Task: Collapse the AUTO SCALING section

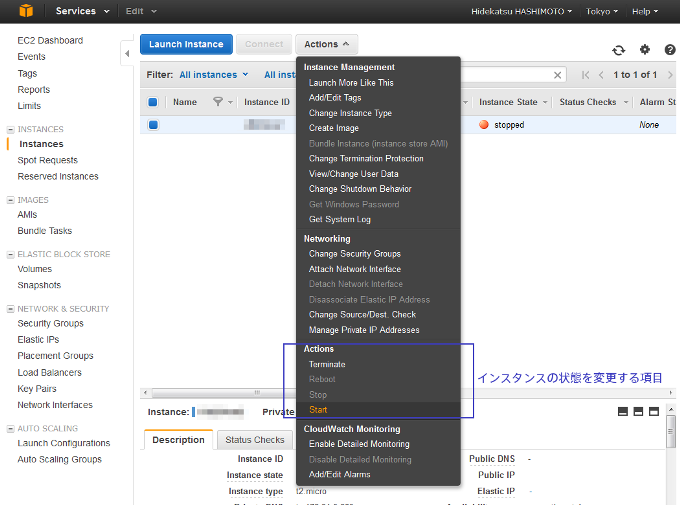Action: pyautogui.click(x=10, y=429)
